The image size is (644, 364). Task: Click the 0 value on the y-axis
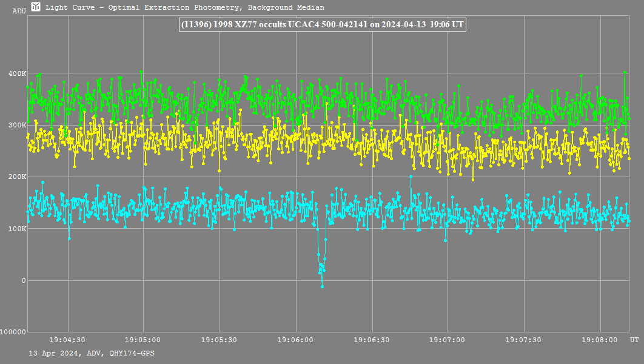click(x=24, y=280)
